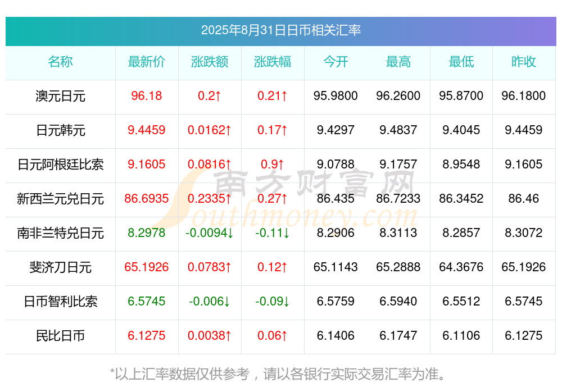Click the 最新价 column header
562x392 pixels.
point(147,62)
